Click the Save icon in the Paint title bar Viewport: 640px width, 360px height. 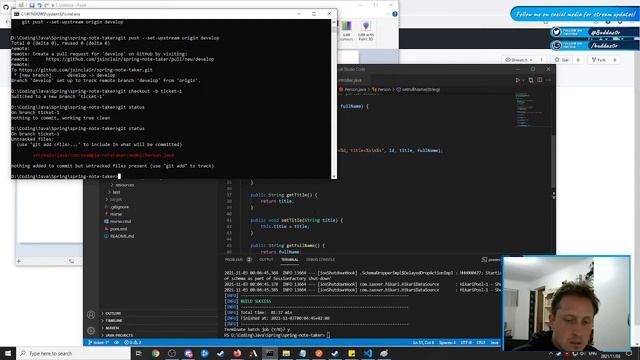point(32,5)
